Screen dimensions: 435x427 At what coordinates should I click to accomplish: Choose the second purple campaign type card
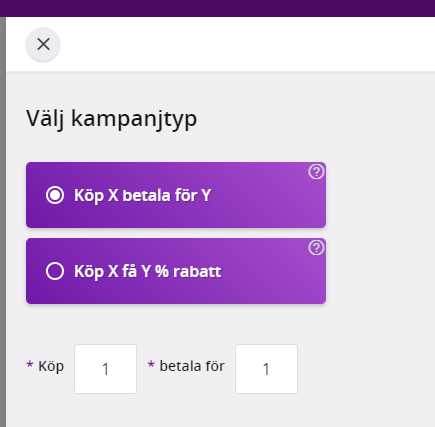coord(176,271)
